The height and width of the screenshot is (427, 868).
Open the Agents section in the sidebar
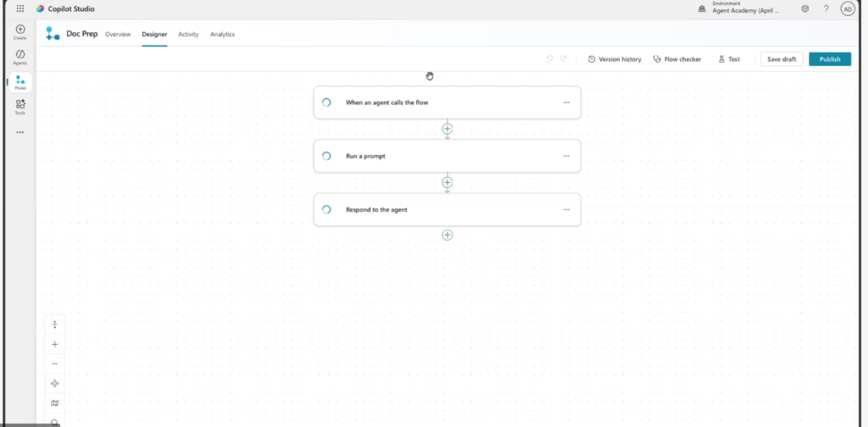(x=20, y=57)
